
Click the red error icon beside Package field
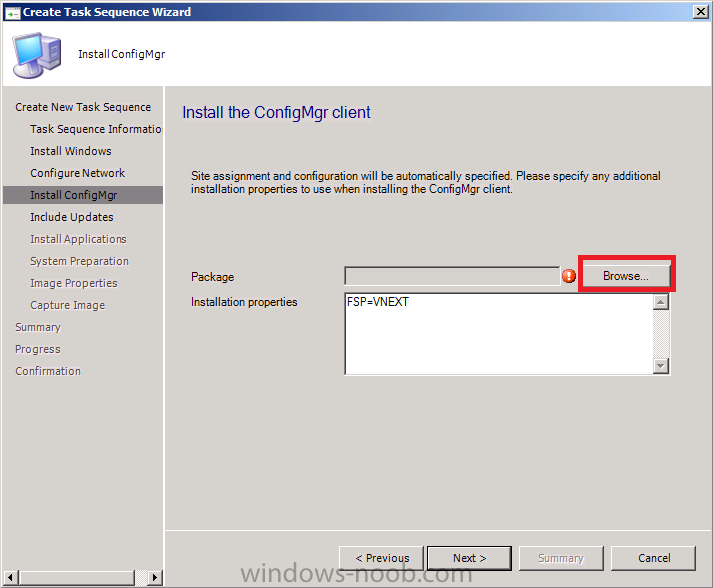[x=569, y=276]
